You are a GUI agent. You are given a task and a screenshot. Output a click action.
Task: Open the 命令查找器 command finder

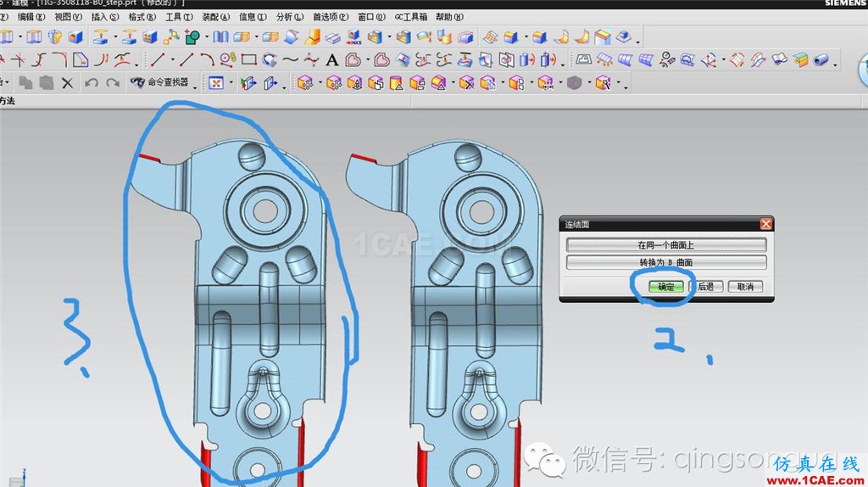159,82
